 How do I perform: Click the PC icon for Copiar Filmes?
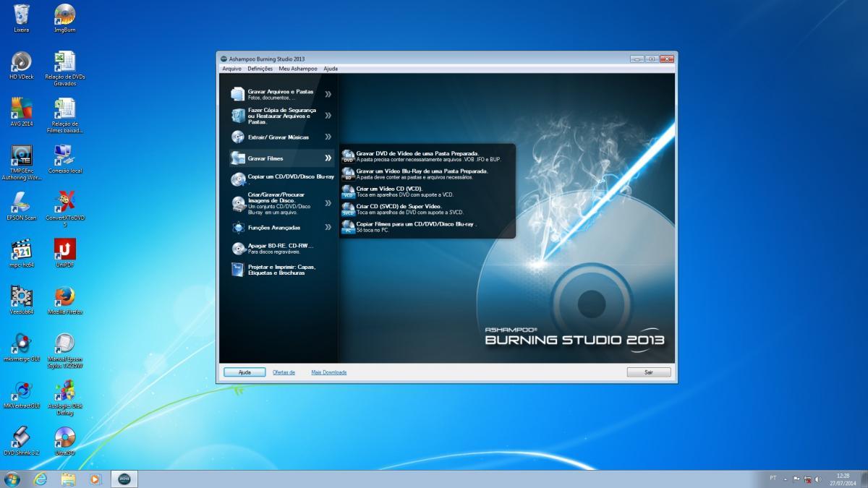pyautogui.click(x=348, y=227)
